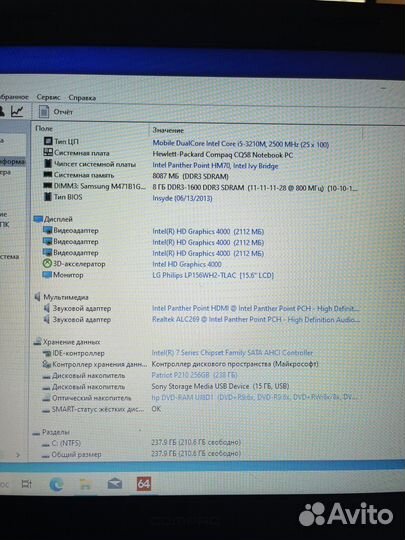Click the Системная плата motherboard icon
The height and width of the screenshot is (540, 405).
click(48, 152)
